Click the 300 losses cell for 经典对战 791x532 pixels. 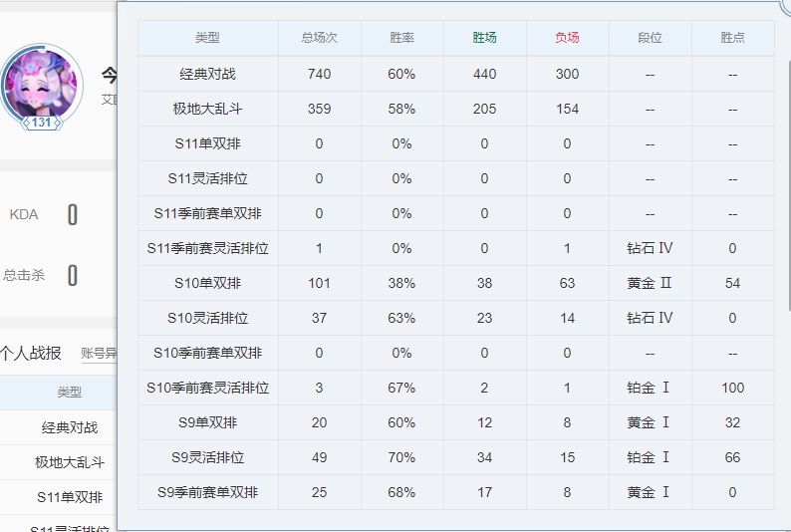click(567, 74)
